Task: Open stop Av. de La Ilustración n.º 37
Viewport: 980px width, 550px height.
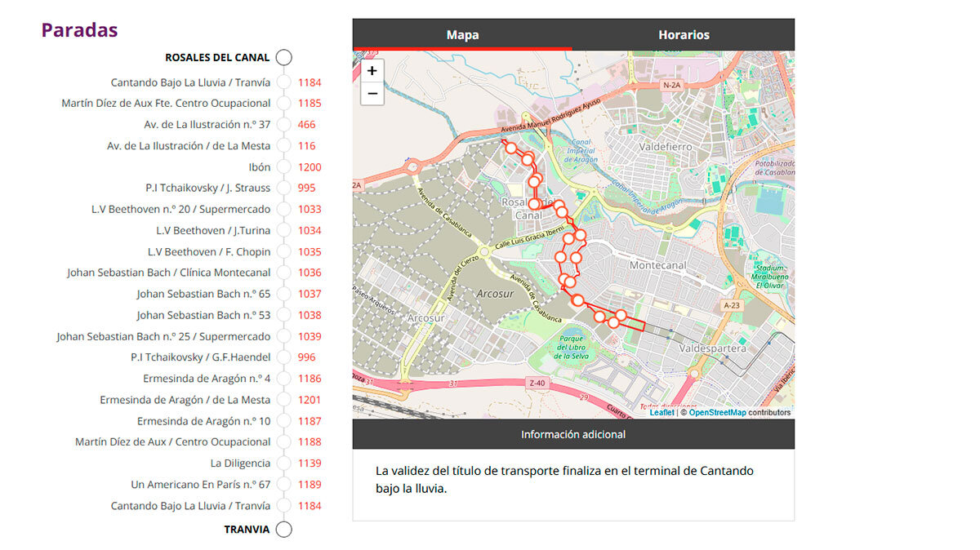Action: (x=207, y=125)
